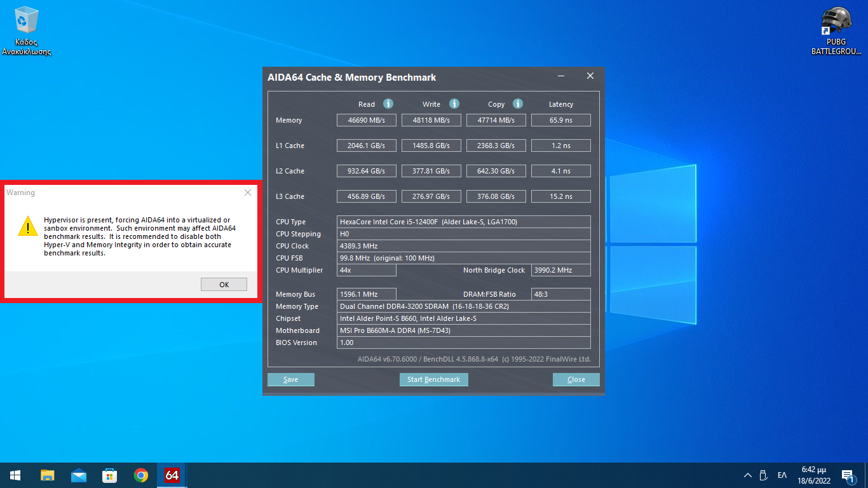Viewport: 868px width, 488px height.
Task: Select the Memory Copy value 47714 MB/s
Action: click(x=496, y=120)
